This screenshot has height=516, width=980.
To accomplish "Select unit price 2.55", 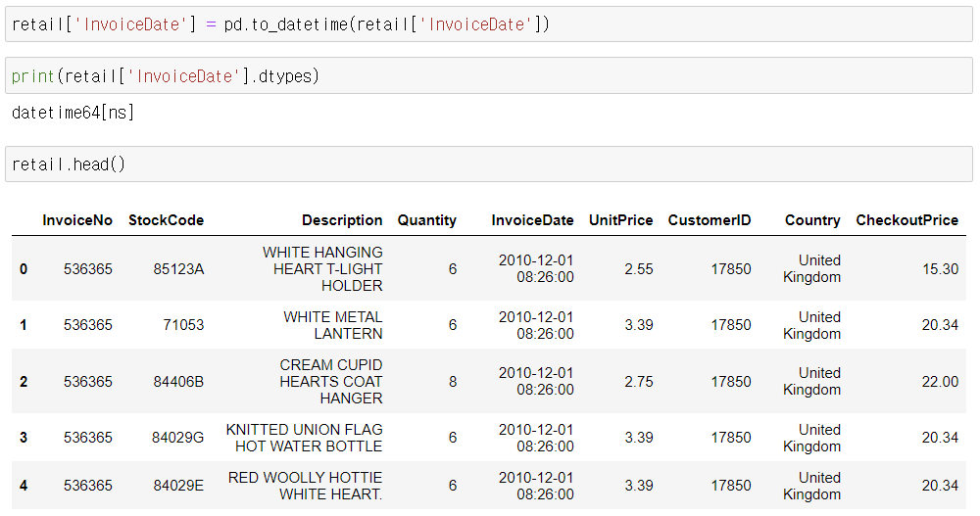I will pos(639,269).
